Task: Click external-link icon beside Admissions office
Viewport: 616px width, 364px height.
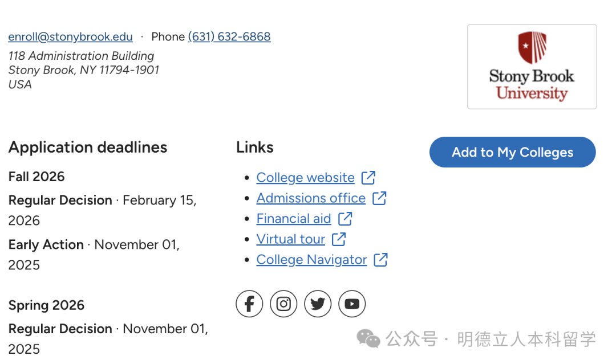Action: [379, 198]
